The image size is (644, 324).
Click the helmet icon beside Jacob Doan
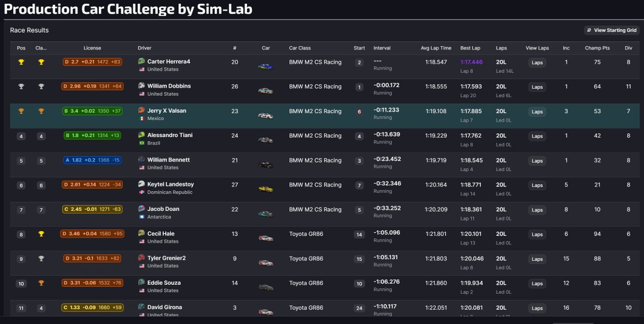[142, 209]
